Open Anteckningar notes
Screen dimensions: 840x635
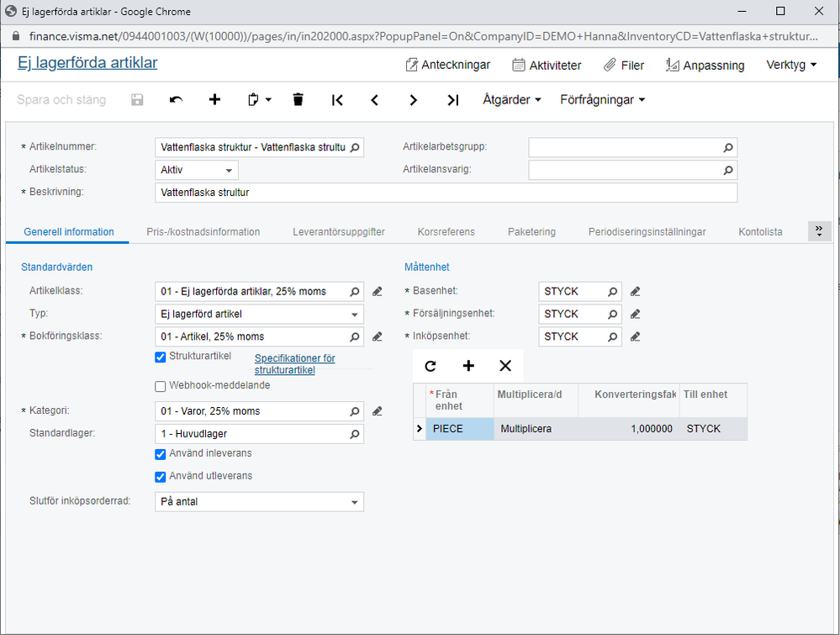[448, 65]
